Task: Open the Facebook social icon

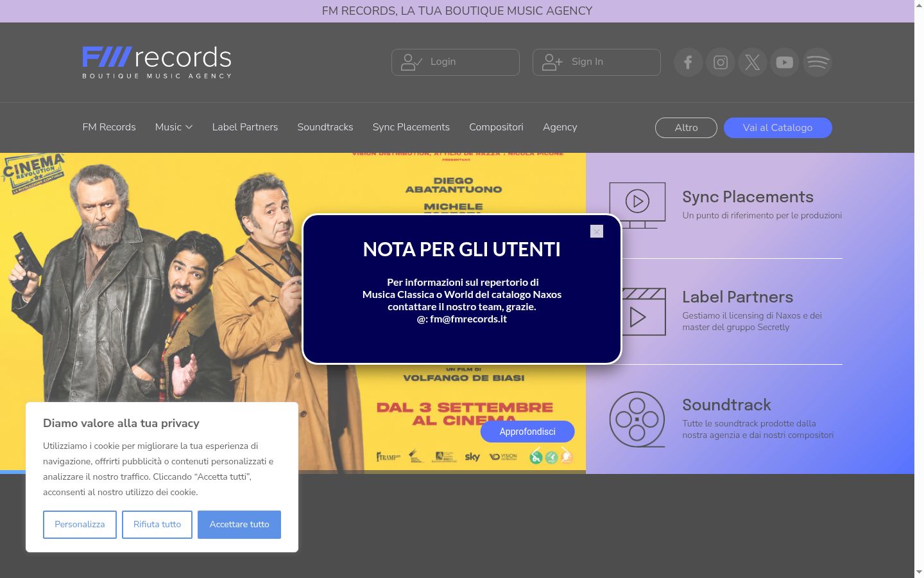Action: pyautogui.click(x=688, y=62)
